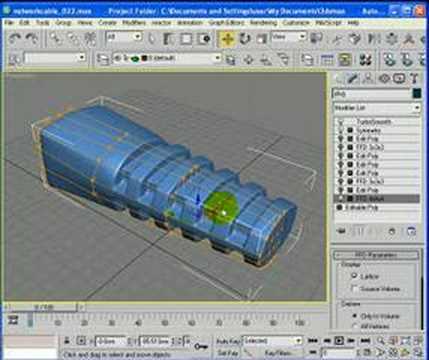Enable the Lattice display checkbox
Screen dimensions: 429x360
click(354, 276)
